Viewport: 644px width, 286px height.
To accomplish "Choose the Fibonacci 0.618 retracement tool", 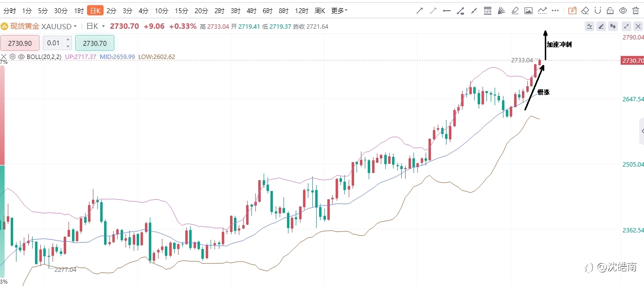I will coord(487,10).
